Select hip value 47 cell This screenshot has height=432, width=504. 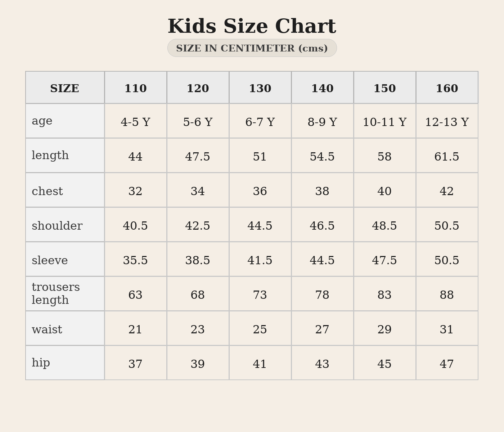click(447, 364)
